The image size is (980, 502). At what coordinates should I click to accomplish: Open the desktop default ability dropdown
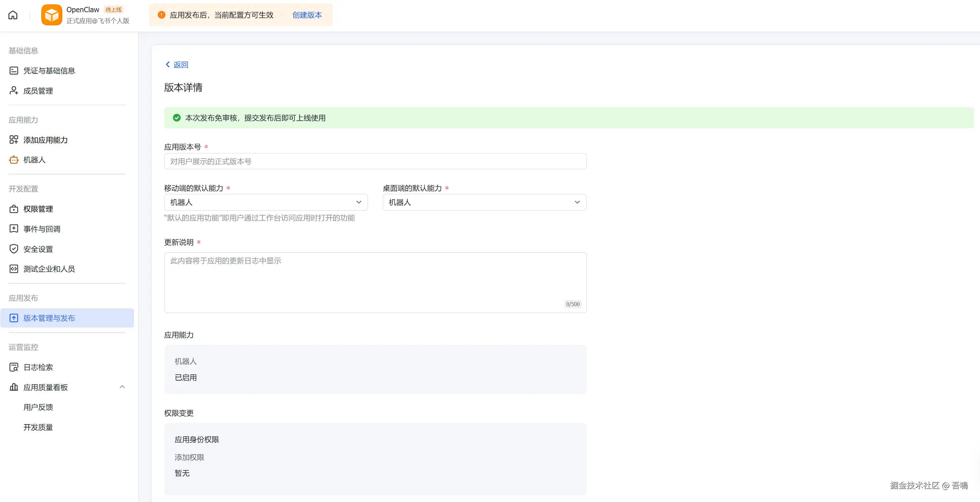point(484,202)
